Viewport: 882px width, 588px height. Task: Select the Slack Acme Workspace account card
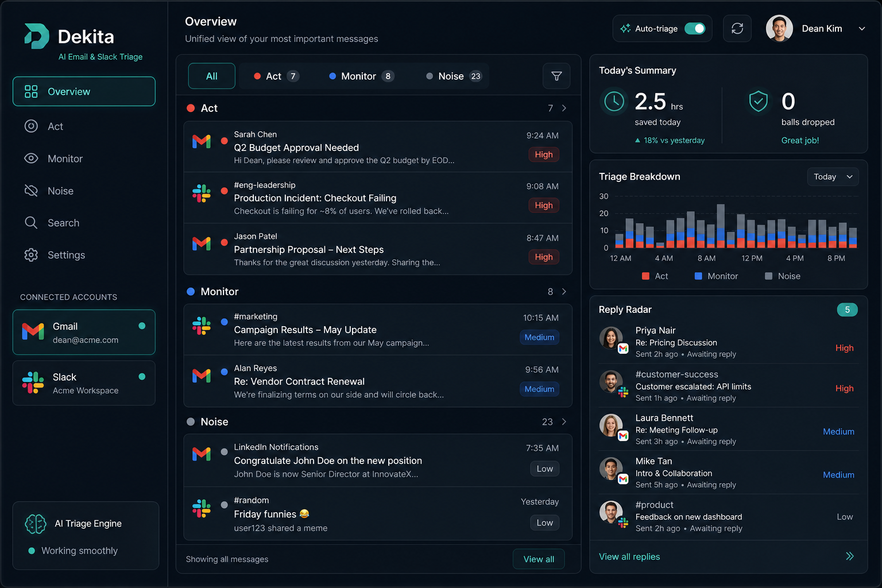pyautogui.click(x=84, y=383)
